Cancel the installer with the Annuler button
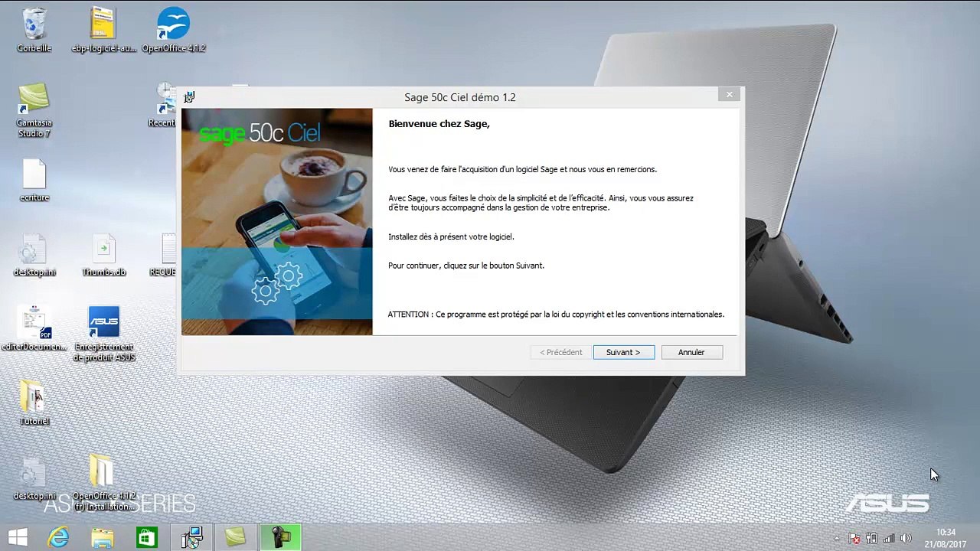 tap(691, 352)
